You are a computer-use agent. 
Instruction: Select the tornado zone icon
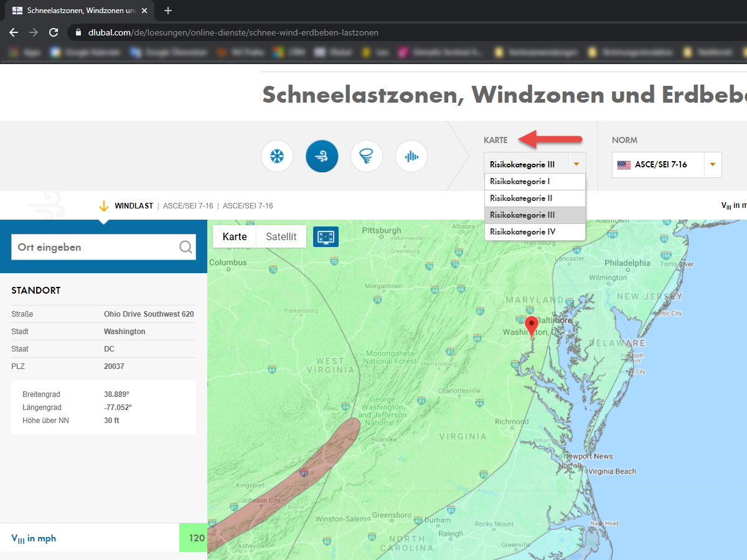367,156
